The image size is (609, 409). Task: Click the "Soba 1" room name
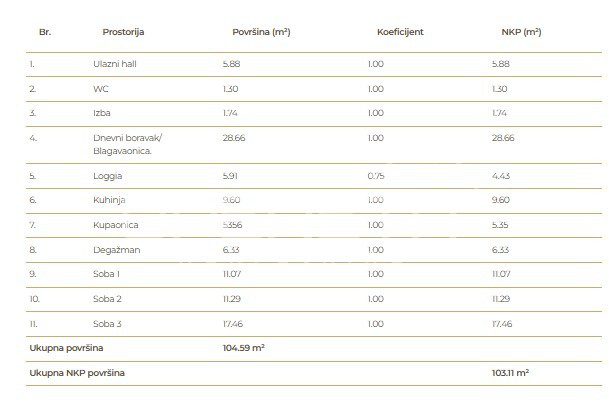click(107, 273)
